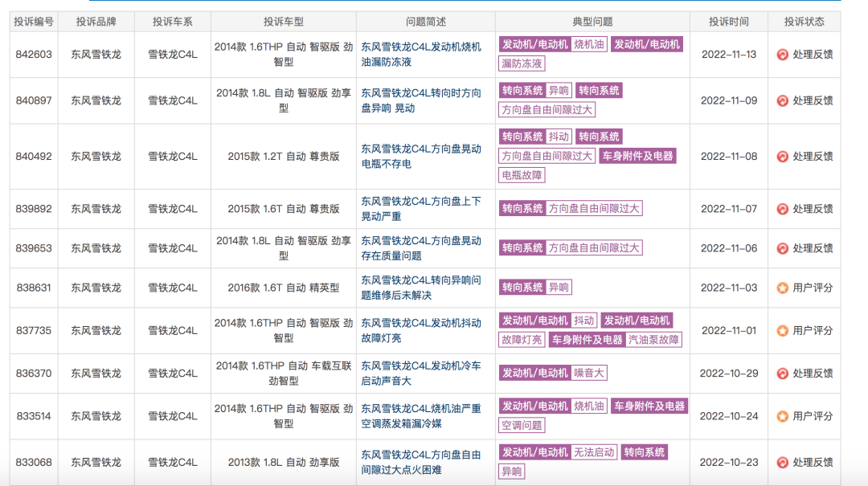Screen dimensions: 868x486
Task: Click model 2015款 1.6T 自动 尊贵版
Action: tap(284, 209)
